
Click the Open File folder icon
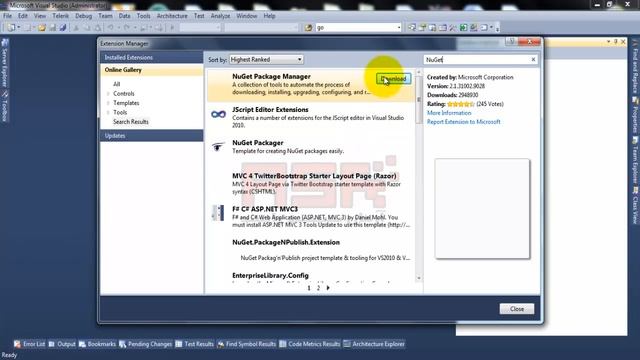[42, 28]
